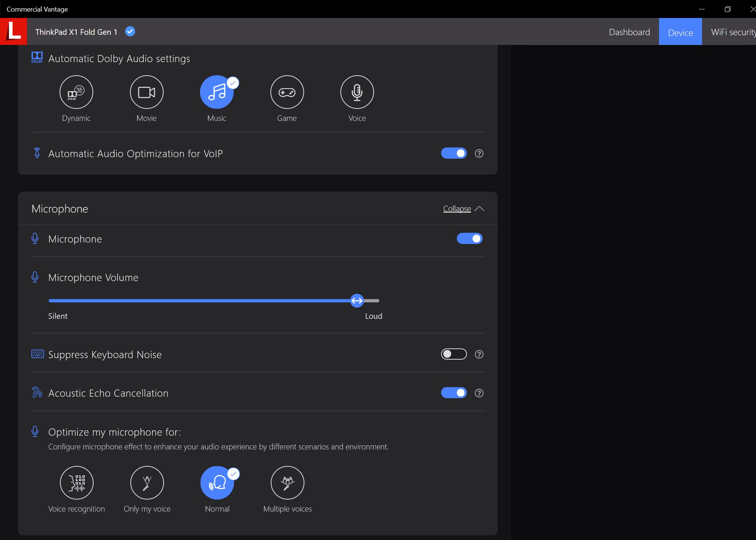Select the Dynamic Dolby audio mode
This screenshot has width=756, height=540.
pos(76,92)
